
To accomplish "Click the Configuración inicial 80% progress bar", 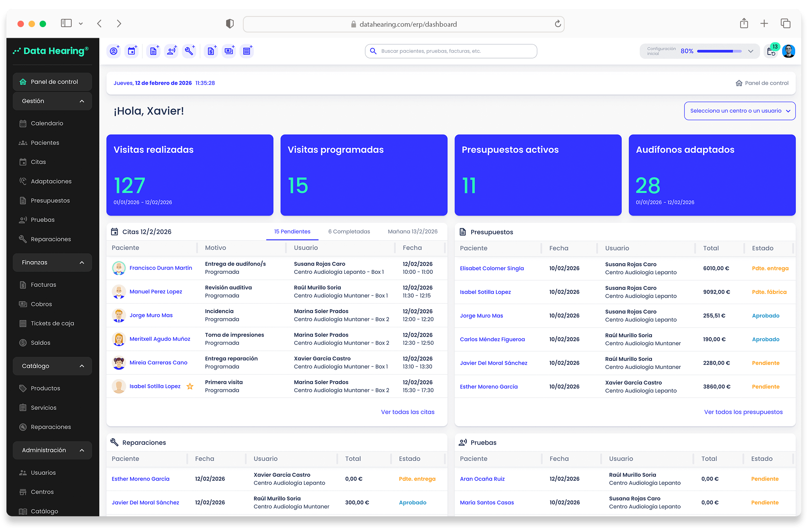I will pos(719,51).
